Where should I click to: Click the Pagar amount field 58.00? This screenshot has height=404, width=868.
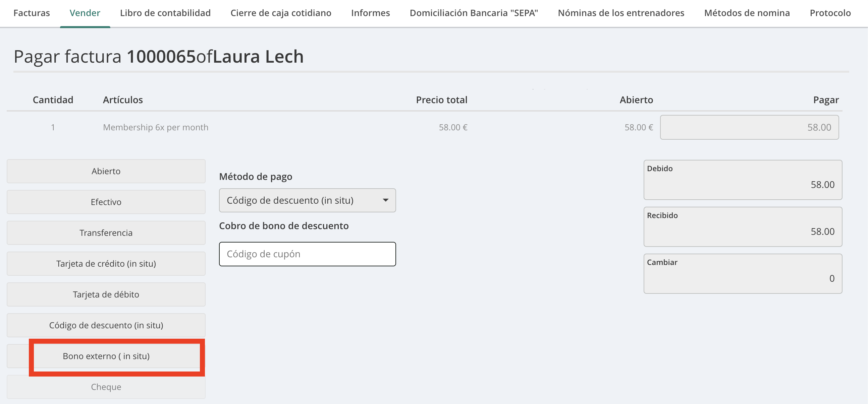[749, 127]
